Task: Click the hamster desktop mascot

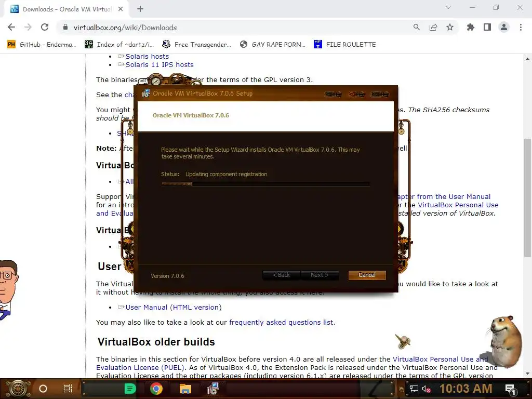Action: click(x=504, y=341)
